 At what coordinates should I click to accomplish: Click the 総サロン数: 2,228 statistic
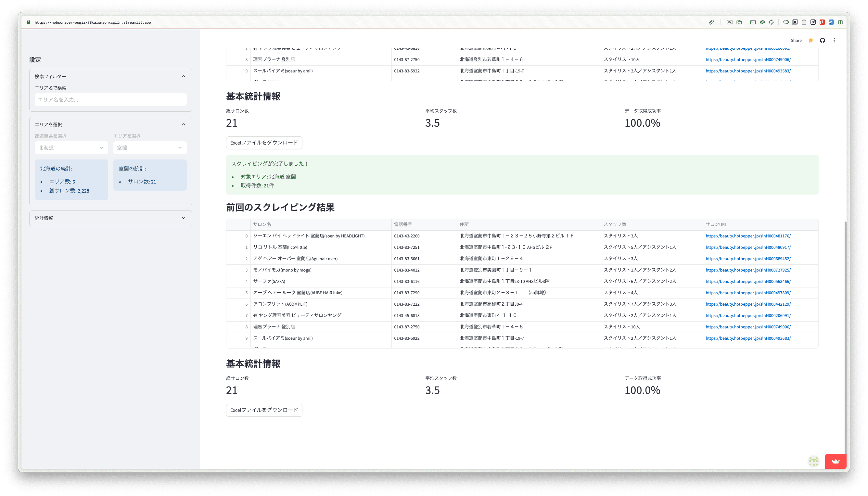[x=69, y=191]
